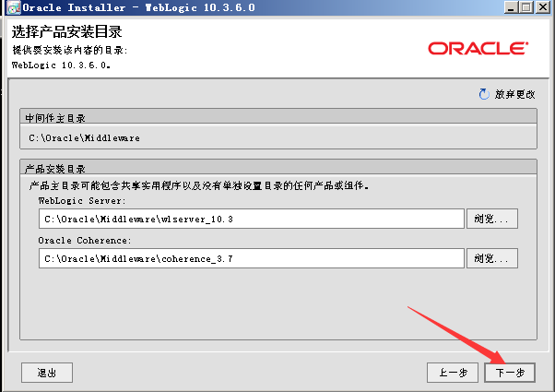This screenshot has width=555, height=392.
Task: Select the C:\Oracle\Middleware home directory text
Action: [x=84, y=137]
